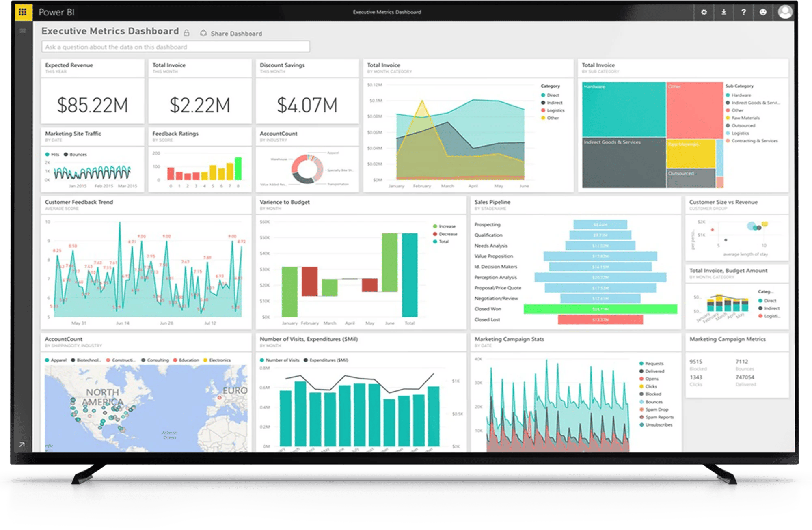The height and width of the screenshot is (530, 812).
Task: Click Hardware legend swatch in Sub Category
Action: 728,95
